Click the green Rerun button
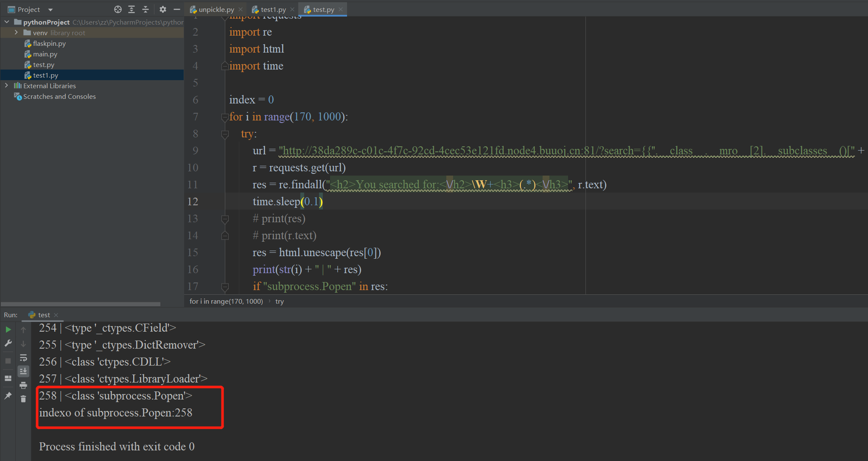 (x=8, y=330)
